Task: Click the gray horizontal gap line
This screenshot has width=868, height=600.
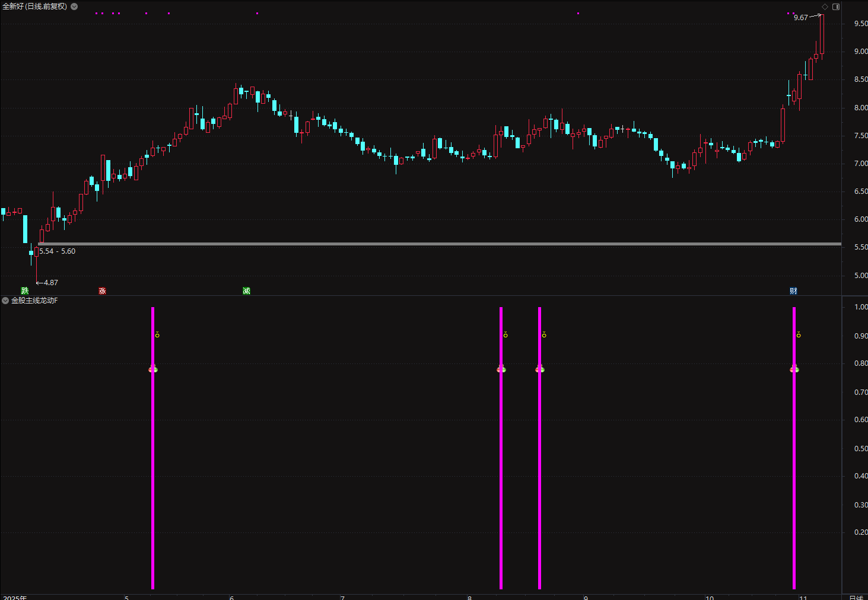Action: pos(440,244)
